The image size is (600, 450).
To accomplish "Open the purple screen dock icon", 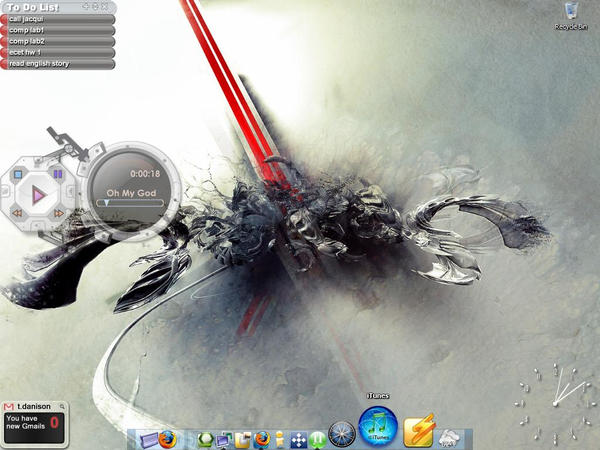I will (x=148, y=439).
